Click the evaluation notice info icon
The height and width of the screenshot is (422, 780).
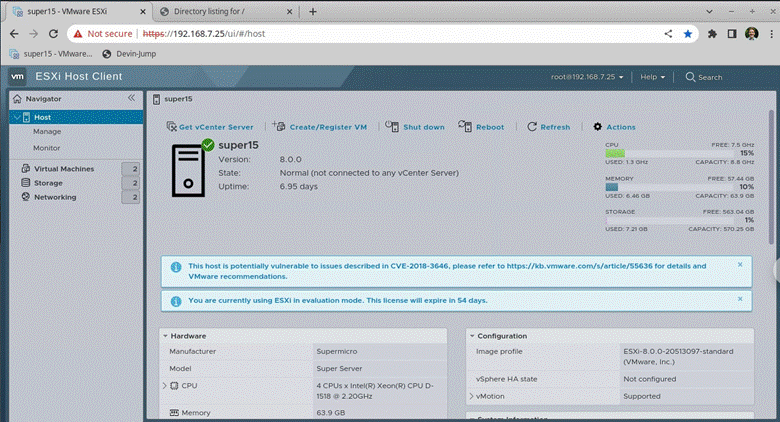click(x=176, y=301)
